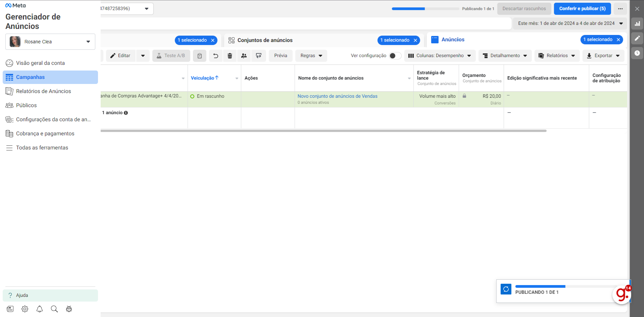The image size is (644, 317).
Task: Click the horizontal table scrollbar
Action: coord(324,131)
